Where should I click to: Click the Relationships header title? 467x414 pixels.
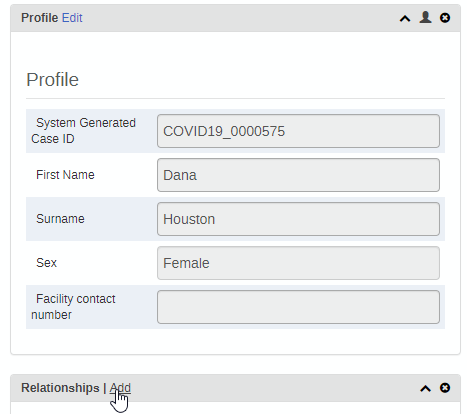click(x=60, y=388)
